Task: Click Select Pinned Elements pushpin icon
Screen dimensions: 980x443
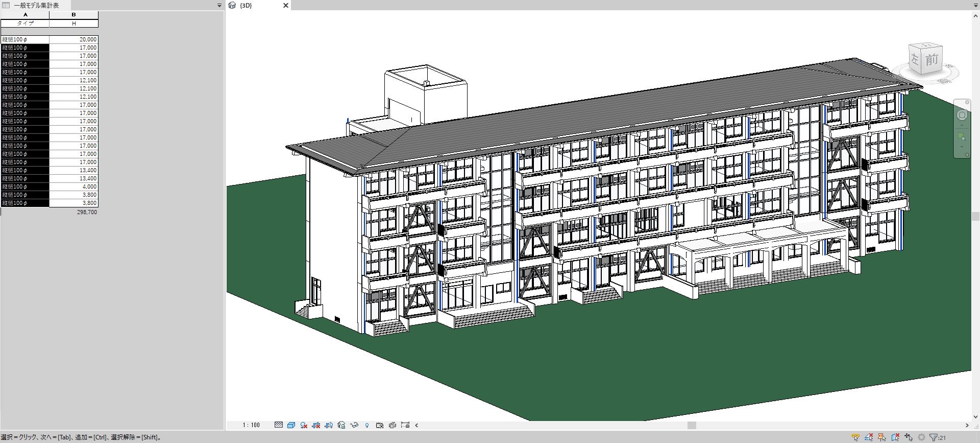Action: 882,437
